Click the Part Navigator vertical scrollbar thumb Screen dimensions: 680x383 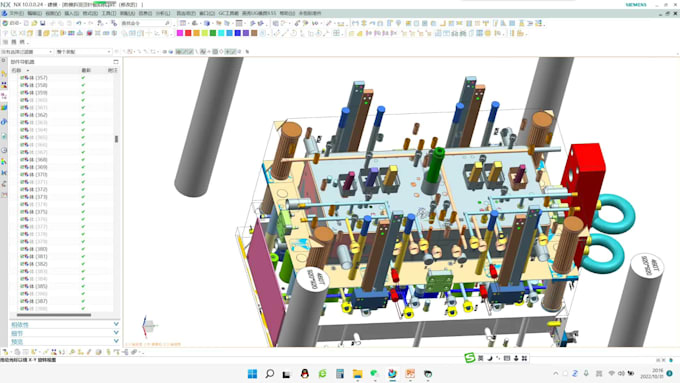[x=116, y=139]
